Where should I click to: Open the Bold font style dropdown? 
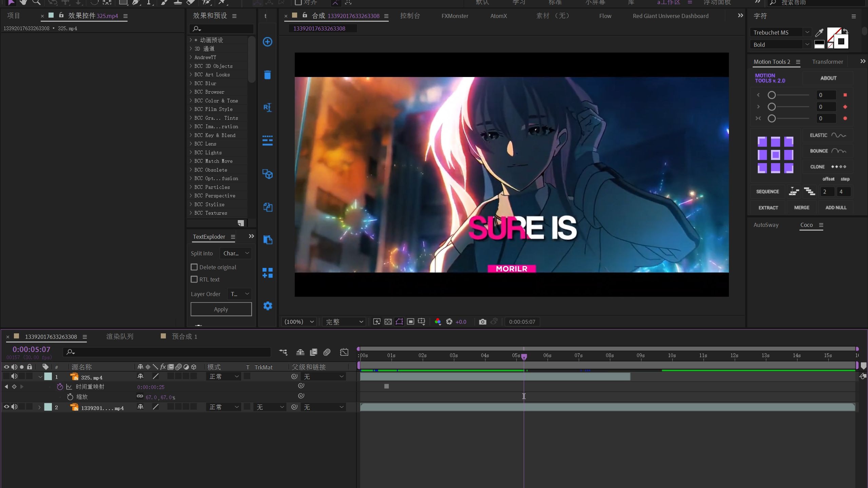click(x=780, y=45)
